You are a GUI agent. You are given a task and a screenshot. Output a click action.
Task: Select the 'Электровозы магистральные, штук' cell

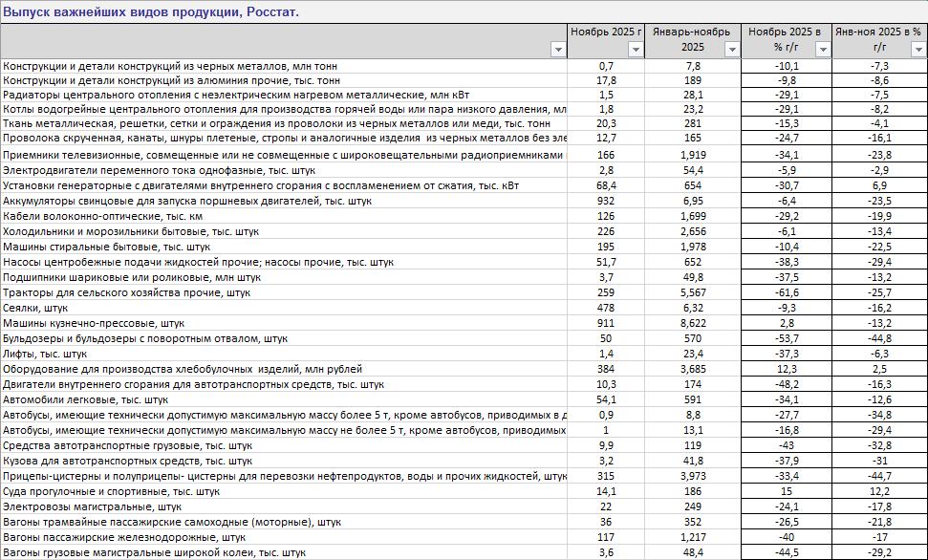[93, 506]
